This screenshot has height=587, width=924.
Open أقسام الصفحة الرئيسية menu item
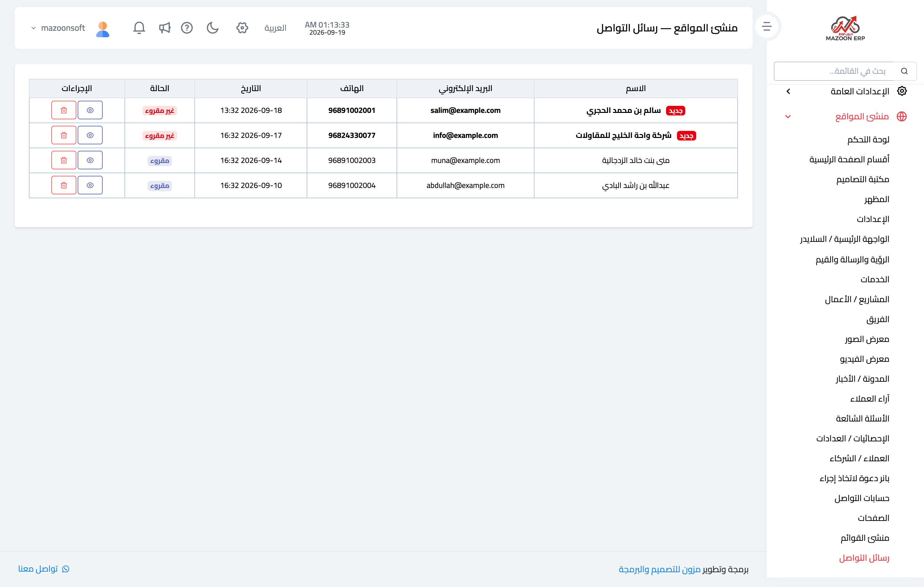point(849,159)
